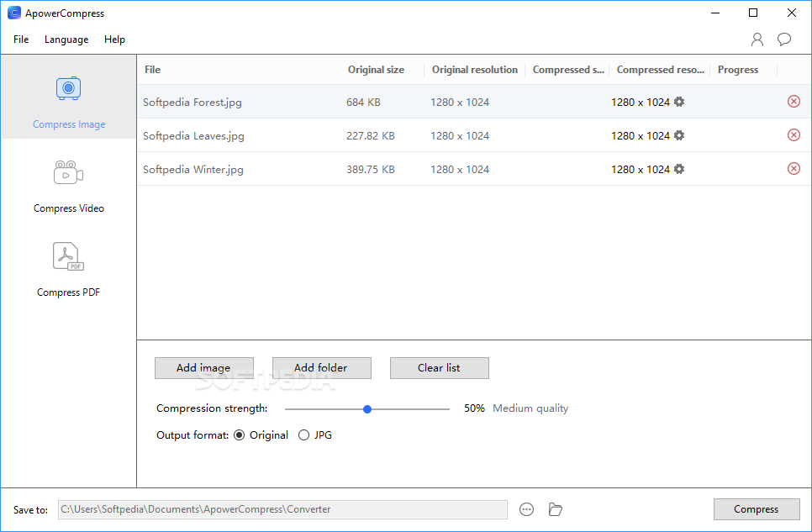Minimize the ApowerCompress window
This screenshot has height=532, width=812.
(x=715, y=13)
